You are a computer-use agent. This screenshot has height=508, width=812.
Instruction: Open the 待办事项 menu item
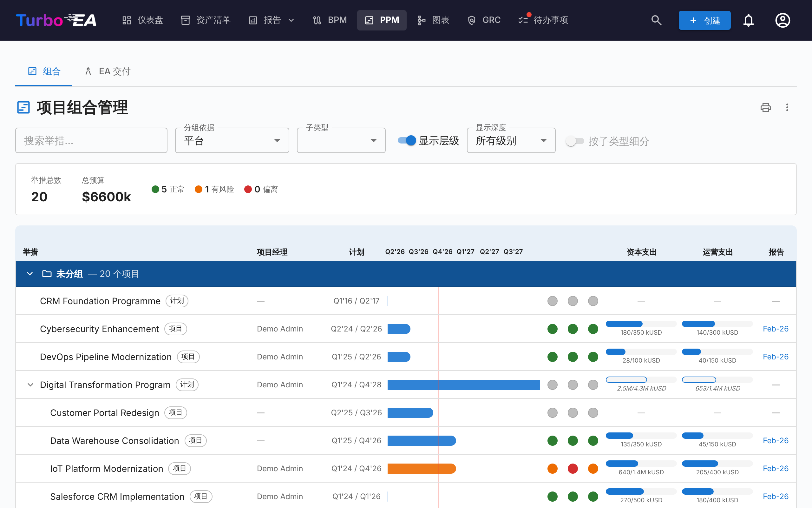tap(543, 20)
